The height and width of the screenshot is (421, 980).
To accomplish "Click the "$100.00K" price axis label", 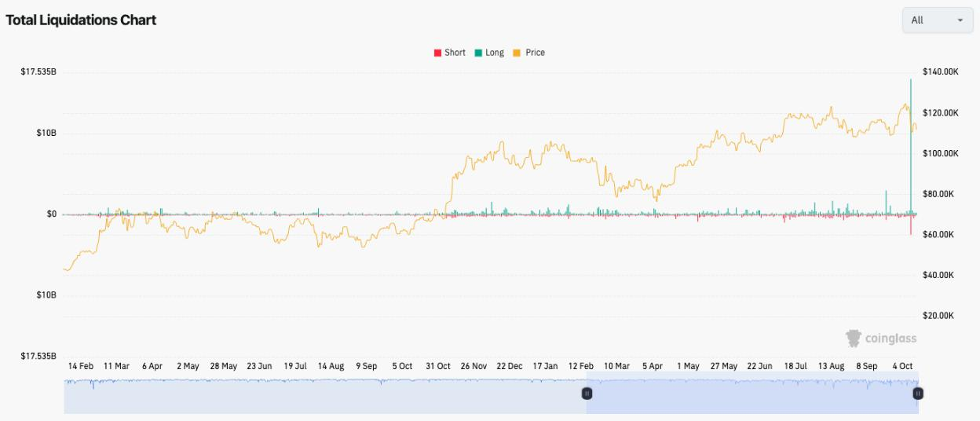I will [941, 153].
